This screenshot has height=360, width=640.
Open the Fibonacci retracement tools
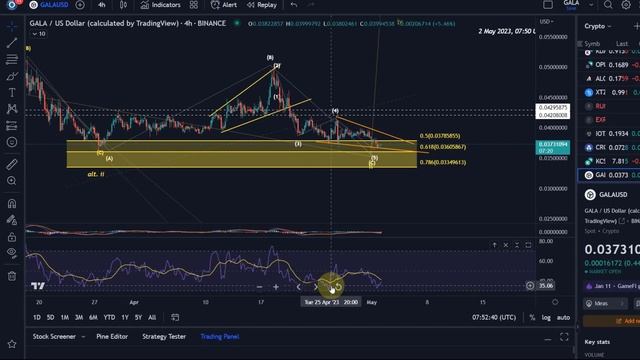tap(12, 60)
